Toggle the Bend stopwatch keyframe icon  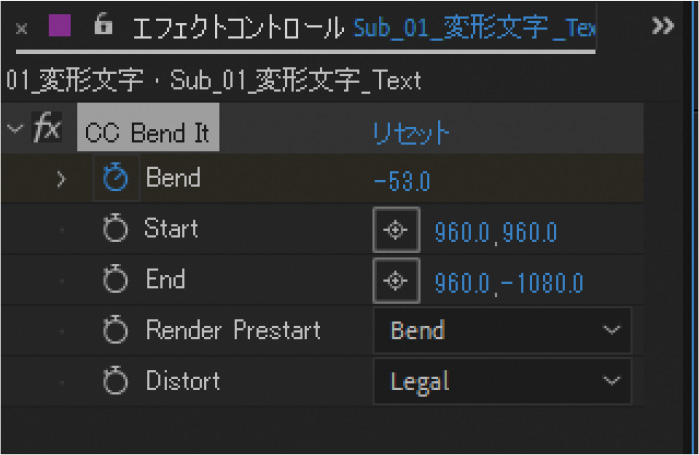[x=117, y=179]
